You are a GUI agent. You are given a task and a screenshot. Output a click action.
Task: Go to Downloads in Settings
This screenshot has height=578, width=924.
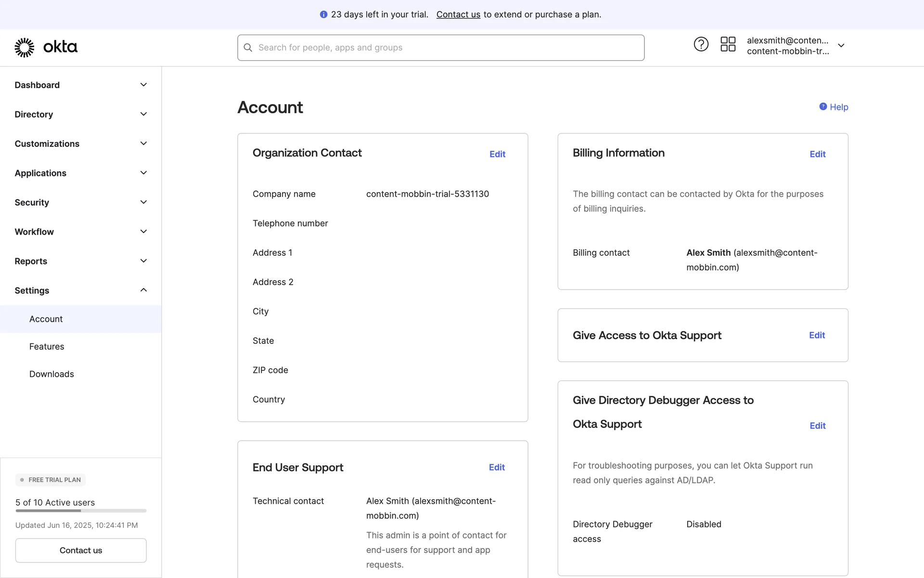pos(51,374)
